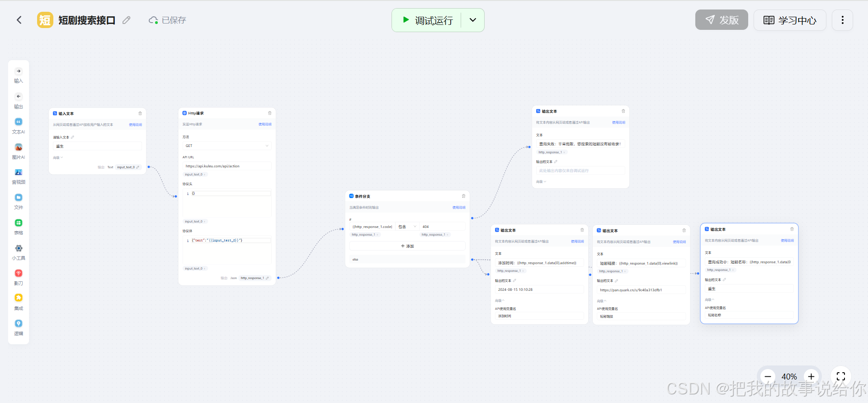Select the 小工具 sidebar icon

pos(19,252)
